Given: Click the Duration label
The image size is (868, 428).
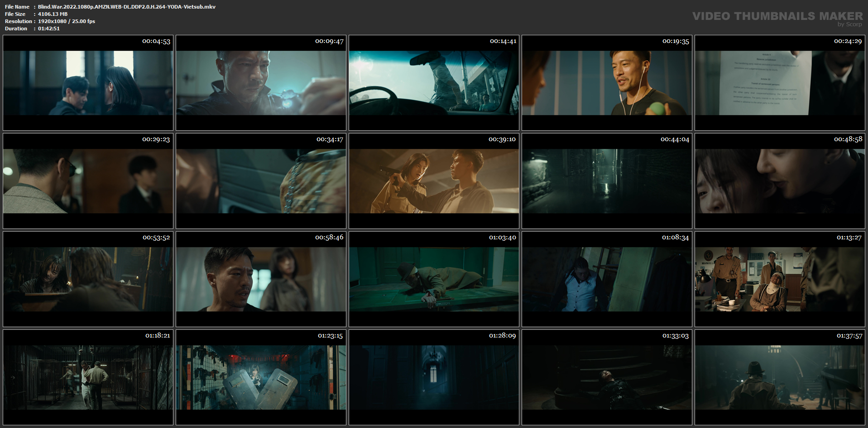Looking at the screenshot, I should (x=16, y=29).
